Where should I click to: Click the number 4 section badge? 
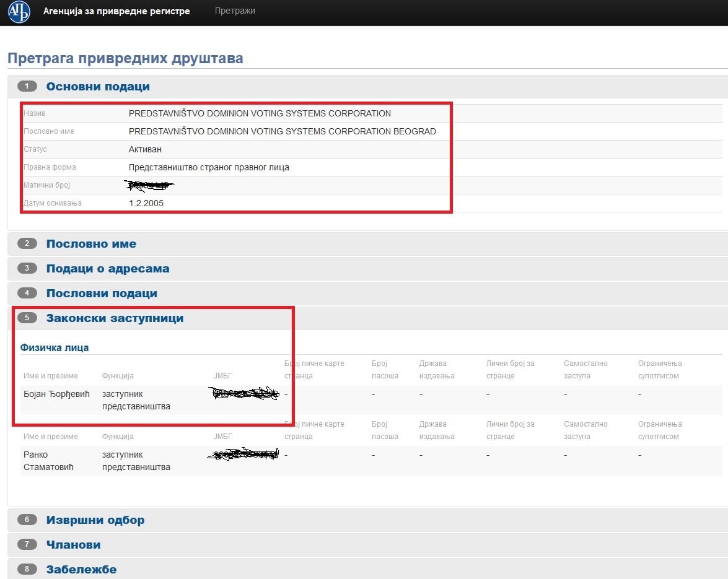(27, 293)
